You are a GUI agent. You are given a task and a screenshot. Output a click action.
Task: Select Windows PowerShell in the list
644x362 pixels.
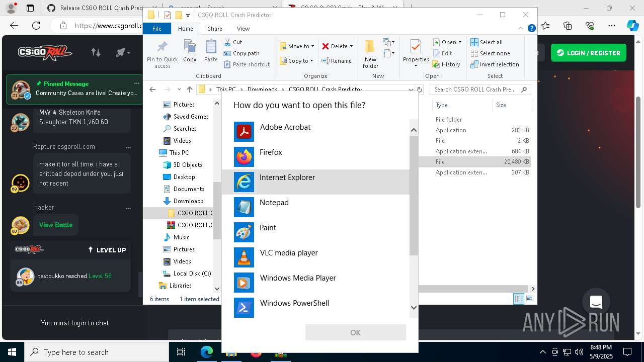[316, 307]
